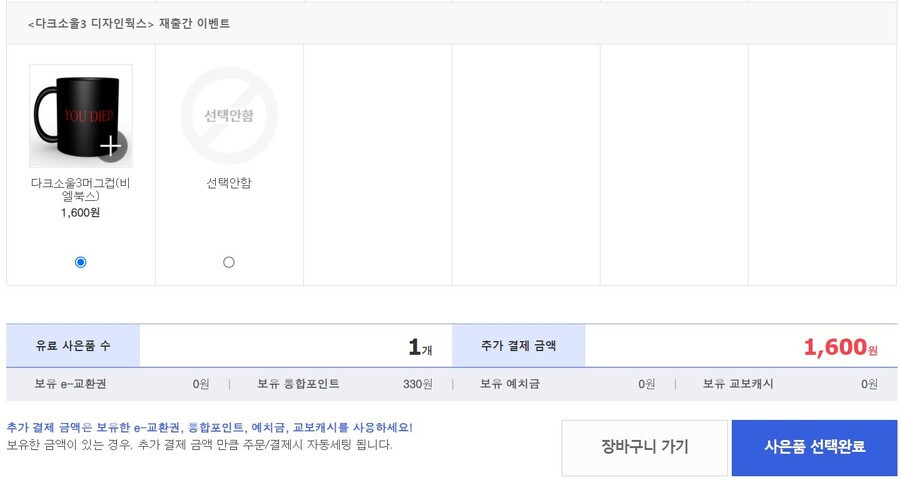Select the 선택안함 radio button
This screenshot has width=900, height=480.
pos(228,262)
